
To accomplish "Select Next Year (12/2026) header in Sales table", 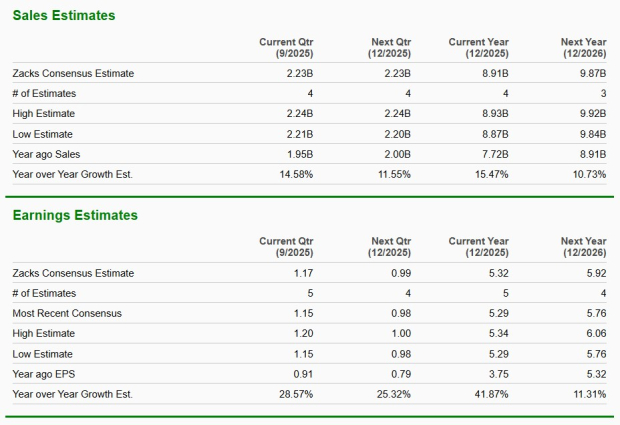I will point(583,47).
